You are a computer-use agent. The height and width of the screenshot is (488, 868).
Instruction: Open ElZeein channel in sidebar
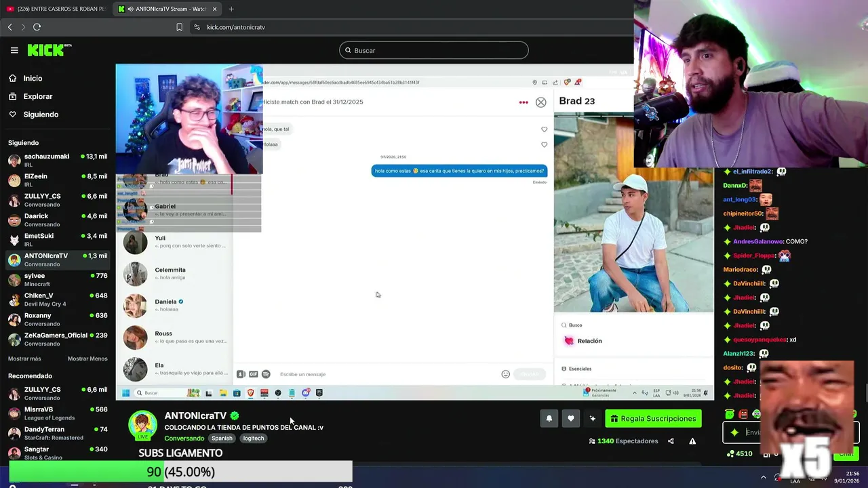(58, 180)
